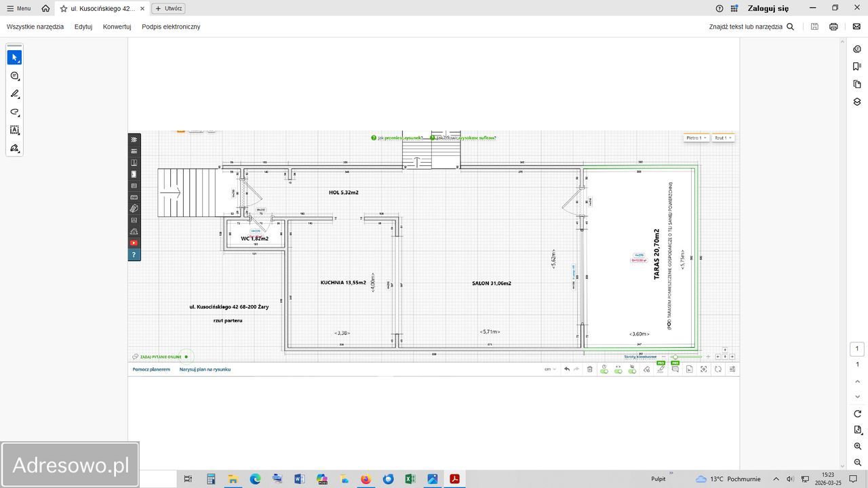The image size is (868, 488).
Task: Select the highlighter pen tool
Action: pos(14,94)
